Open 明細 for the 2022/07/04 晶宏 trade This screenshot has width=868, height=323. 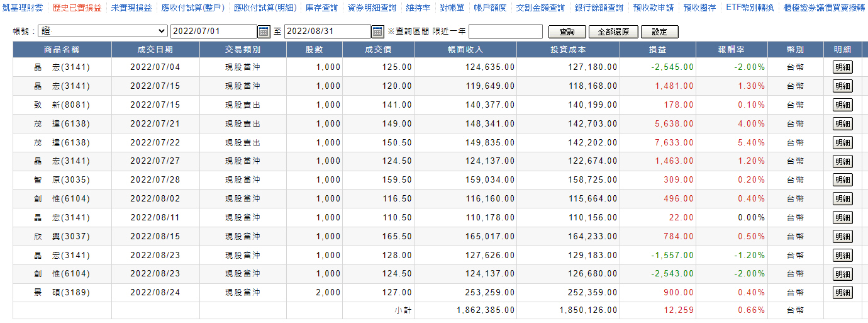tap(842, 67)
